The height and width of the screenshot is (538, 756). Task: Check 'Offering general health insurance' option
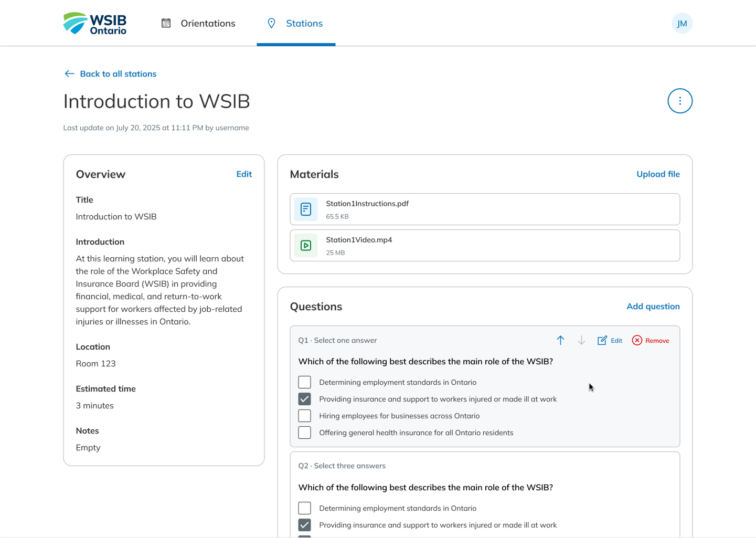pyautogui.click(x=304, y=432)
